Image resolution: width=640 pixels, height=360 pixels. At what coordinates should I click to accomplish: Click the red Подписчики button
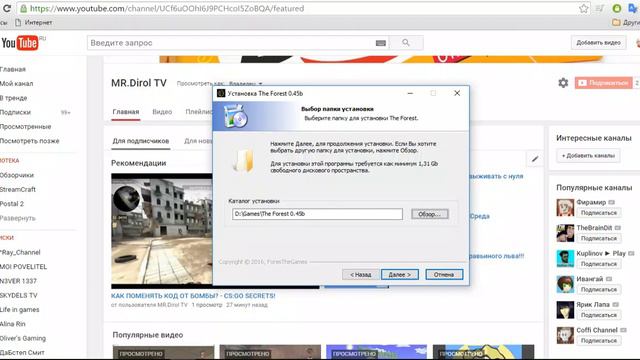pos(604,83)
